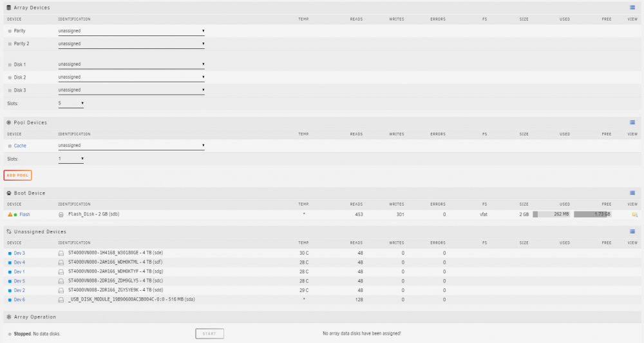The height and width of the screenshot is (343, 644).
Task: Click the Dev 2 temperature 29 C
Action: [304, 290]
